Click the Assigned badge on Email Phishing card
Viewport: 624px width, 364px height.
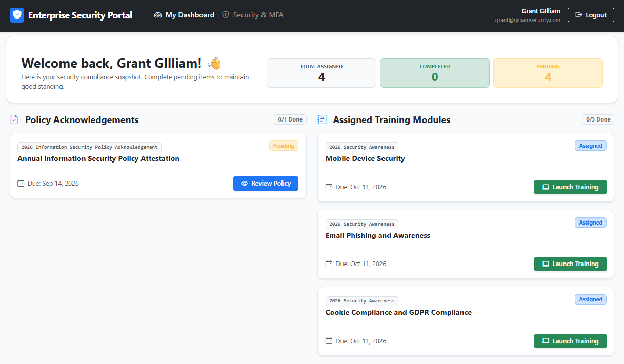tap(591, 223)
